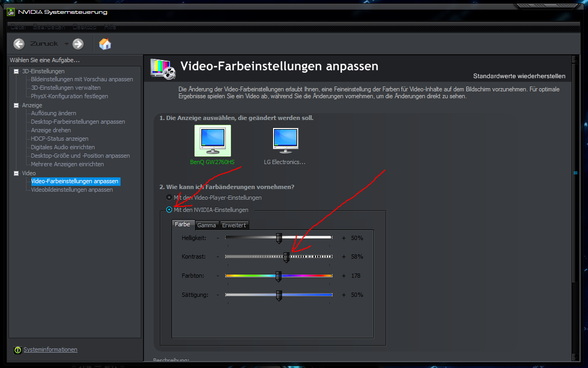The width and height of the screenshot is (588, 368).
Task: Open Bildeinstellungen mit Vorschau anpassen
Action: pos(82,80)
